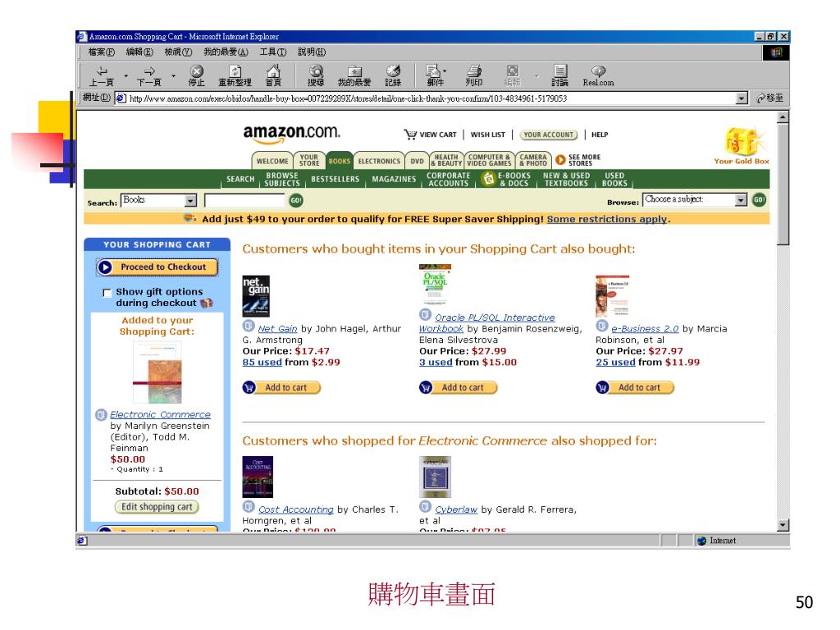Open Some restrictions apply link
Screen dimensions: 840x630
click(x=607, y=218)
